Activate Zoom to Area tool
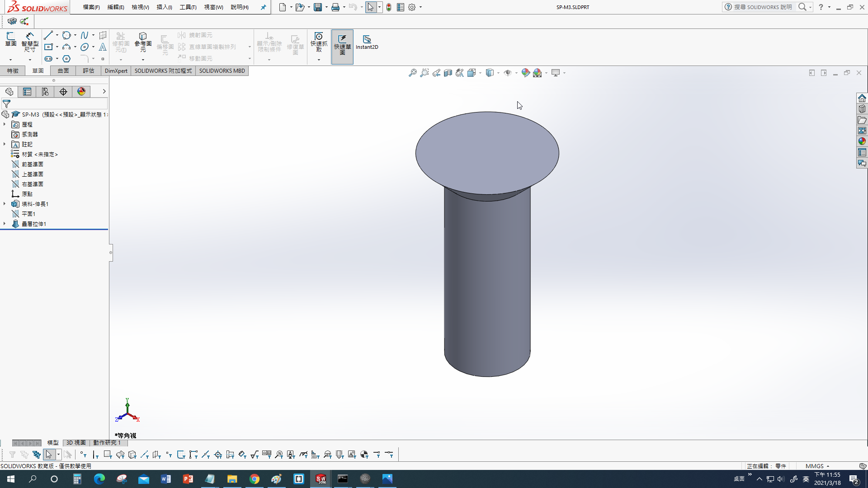This screenshot has width=868, height=488. click(x=424, y=73)
